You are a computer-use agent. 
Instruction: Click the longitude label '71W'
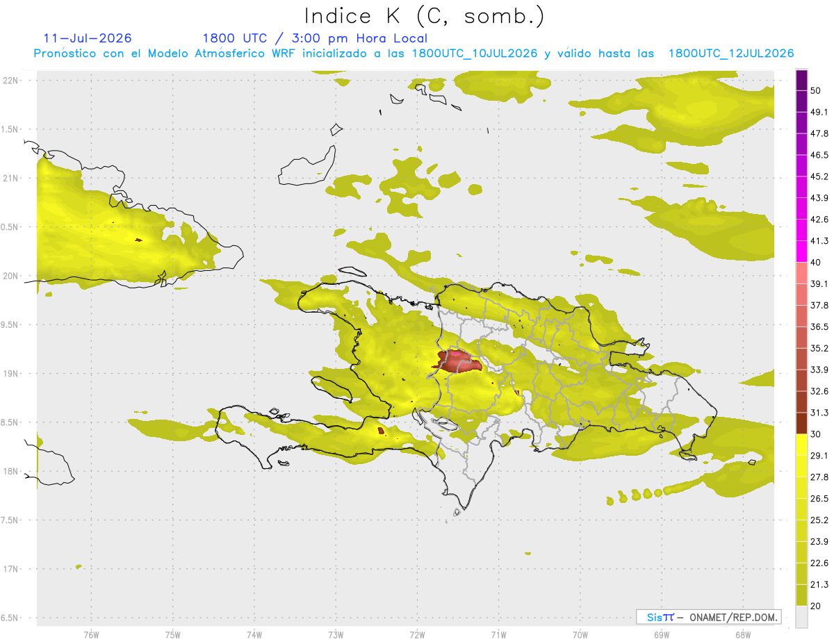[498, 635]
